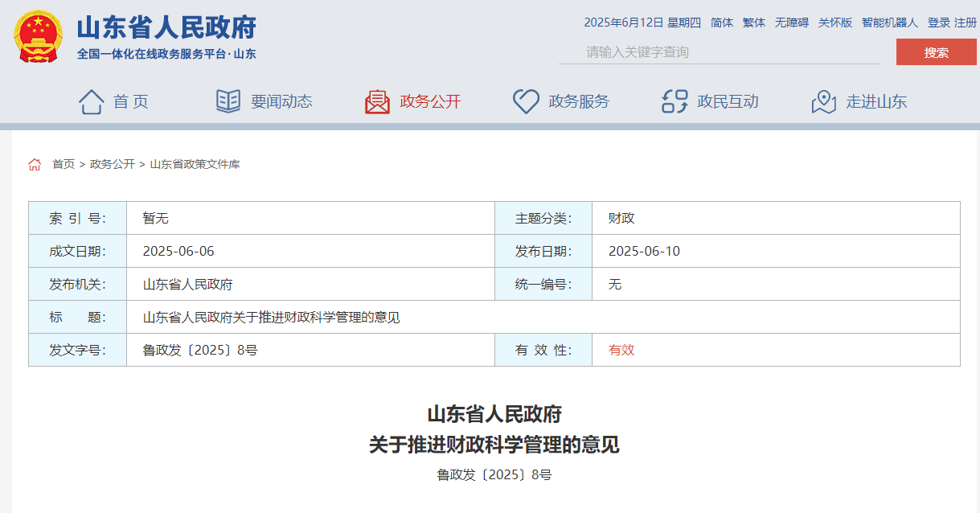
Task: Click 鲁政发〔2025〕8号 below the heading
Action: click(x=494, y=474)
